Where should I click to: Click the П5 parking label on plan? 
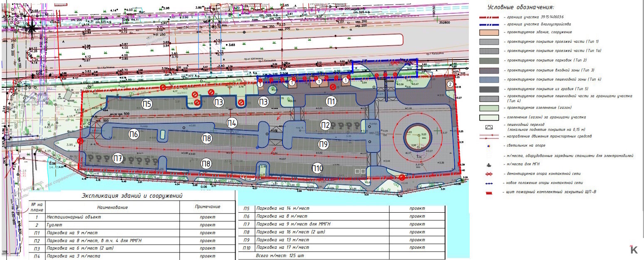click(147, 103)
